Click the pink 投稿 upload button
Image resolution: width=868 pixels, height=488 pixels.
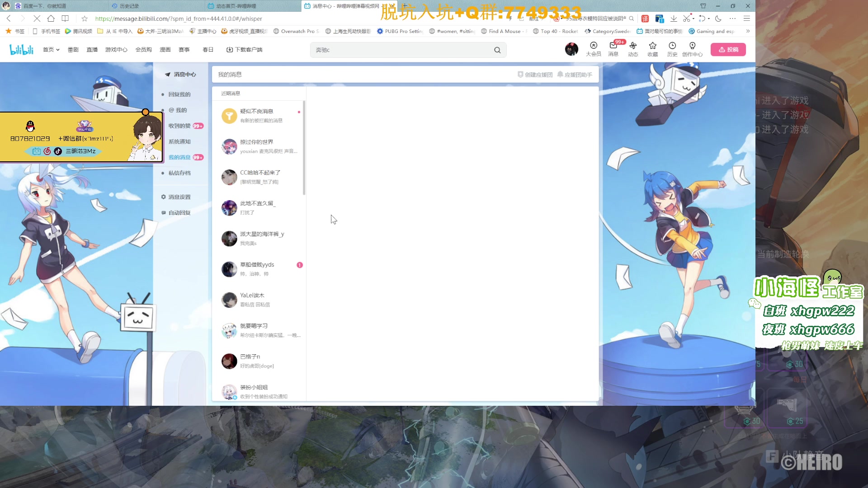(728, 50)
